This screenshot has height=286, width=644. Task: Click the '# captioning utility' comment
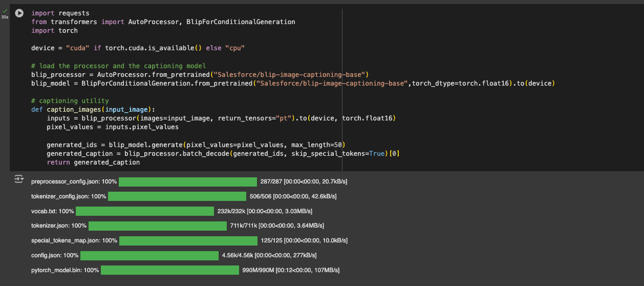(70, 101)
